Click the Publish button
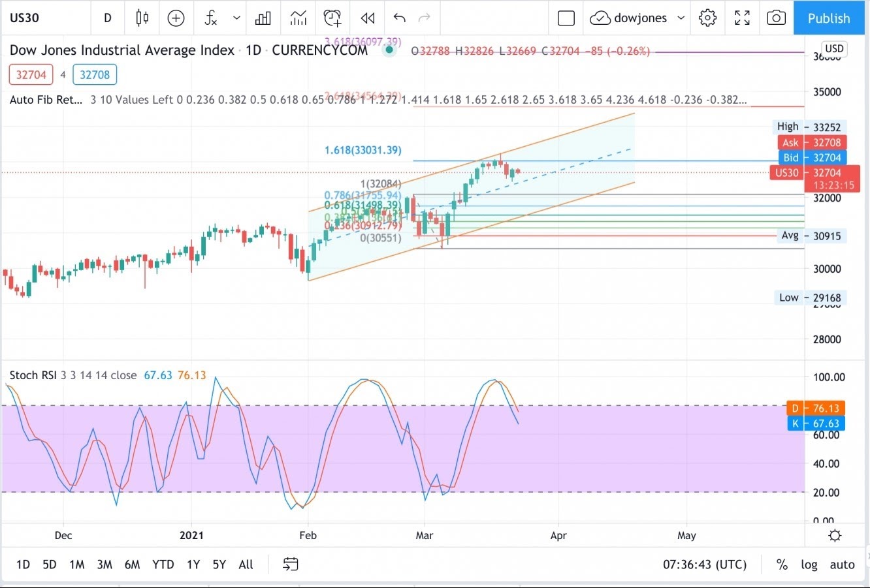Viewport: 870px width, 588px height. pos(829,18)
